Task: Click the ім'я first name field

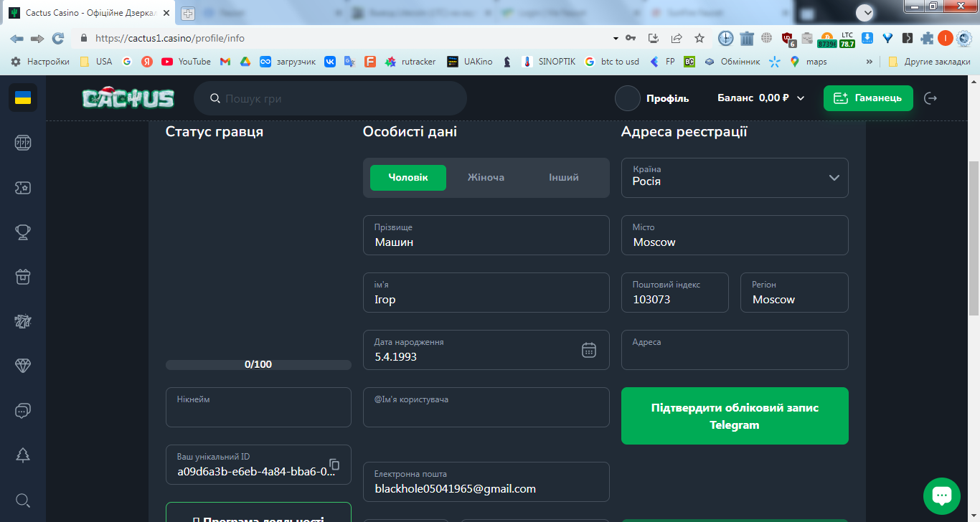Action: click(x=486, y=293)
